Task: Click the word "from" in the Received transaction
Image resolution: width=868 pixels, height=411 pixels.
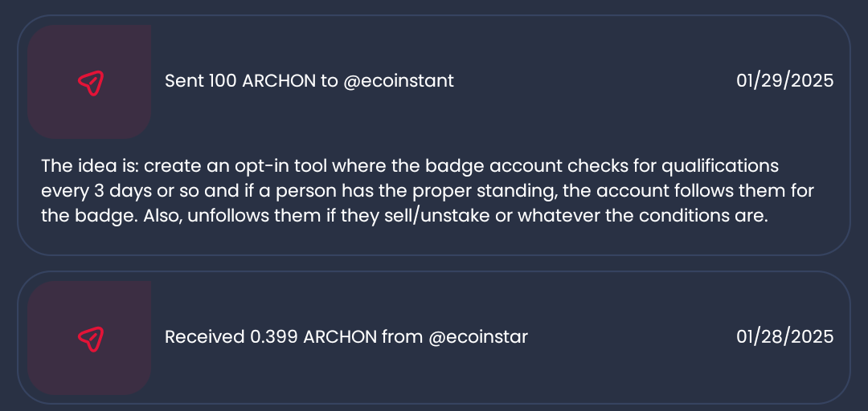Action: tap(403, 337)
